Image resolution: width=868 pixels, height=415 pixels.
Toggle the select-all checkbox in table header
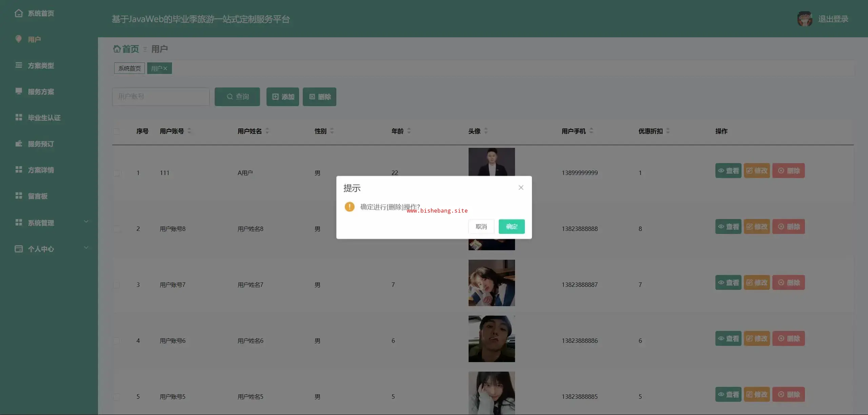click(x=116, y=131)
